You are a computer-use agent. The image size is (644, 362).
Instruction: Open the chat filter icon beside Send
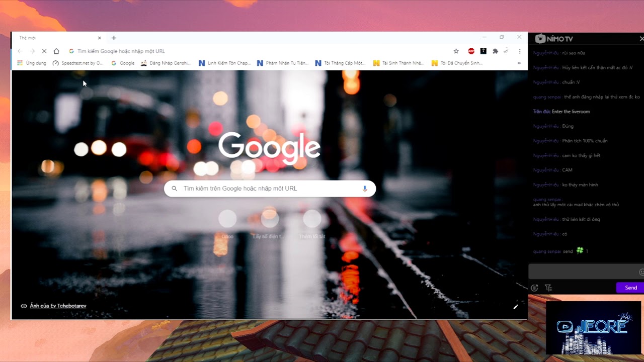[x=548, y=288]
